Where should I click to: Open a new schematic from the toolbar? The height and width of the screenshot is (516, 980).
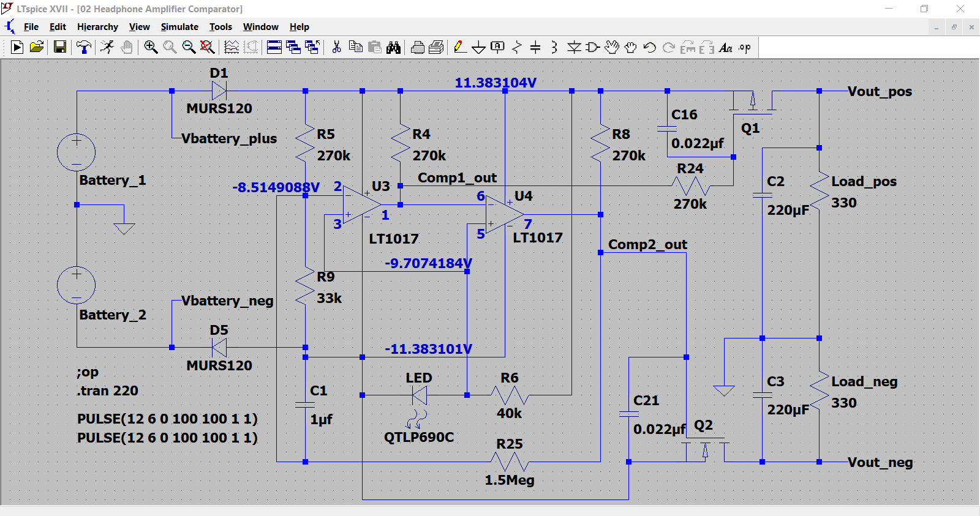click(x=17, y=47)
